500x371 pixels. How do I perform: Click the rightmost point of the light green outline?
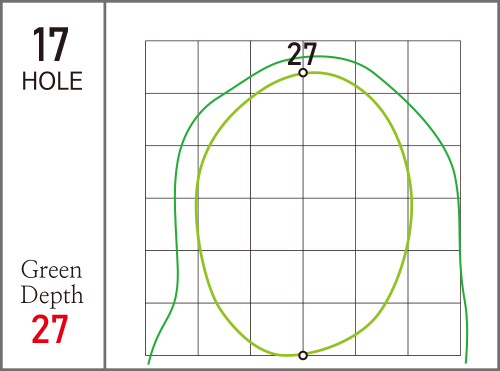coord(412,203)
